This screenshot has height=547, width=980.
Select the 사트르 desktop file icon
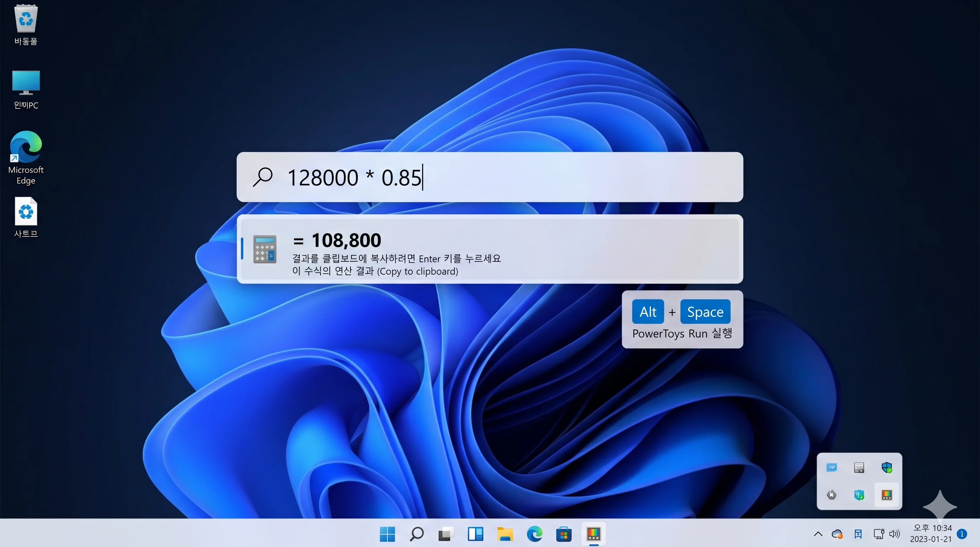(x=26, y=217)
